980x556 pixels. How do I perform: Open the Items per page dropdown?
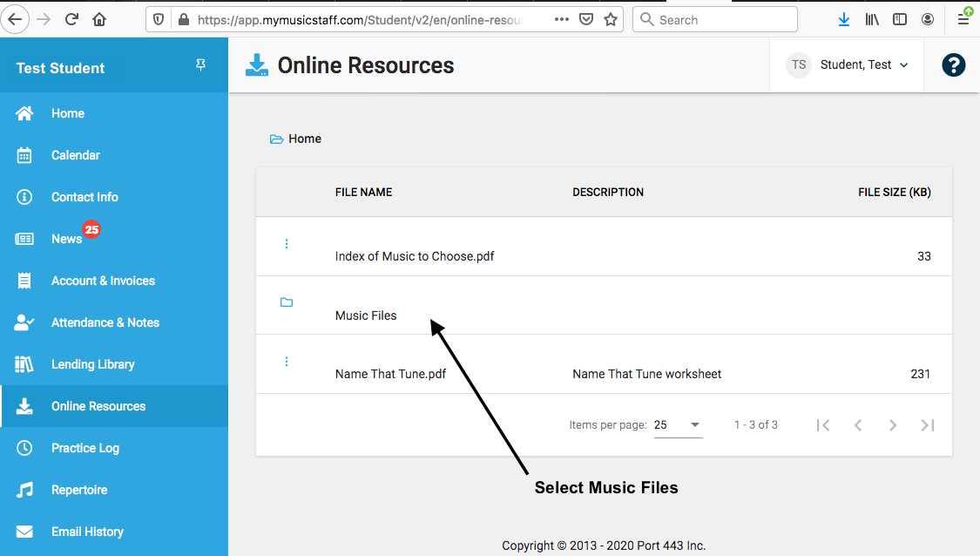[x=678, y=425]
